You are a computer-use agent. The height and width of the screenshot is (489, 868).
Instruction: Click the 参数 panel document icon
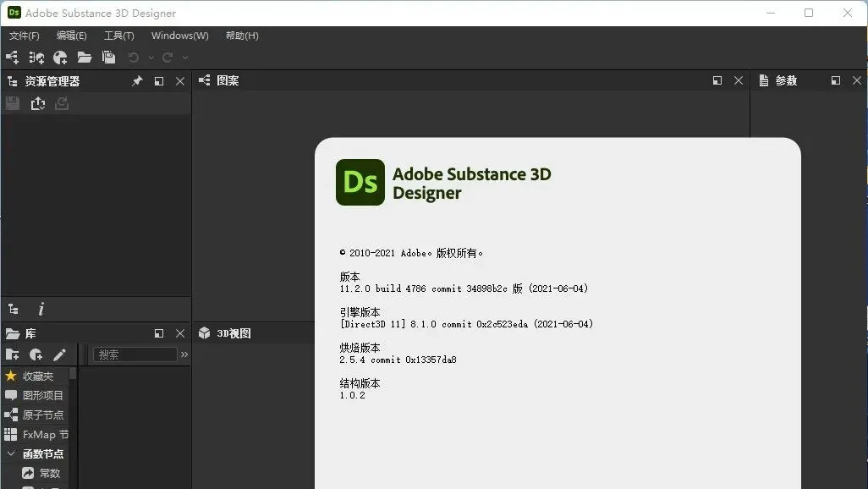pos(764,81)
